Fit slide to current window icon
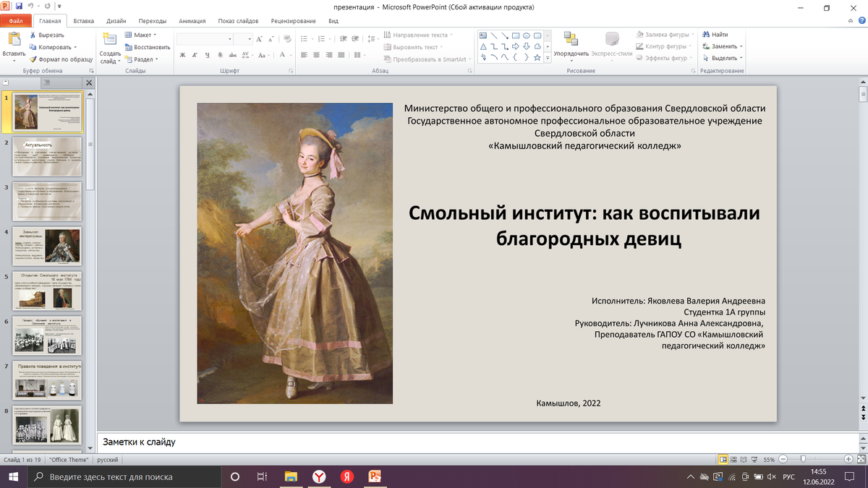 click(861, 459)
